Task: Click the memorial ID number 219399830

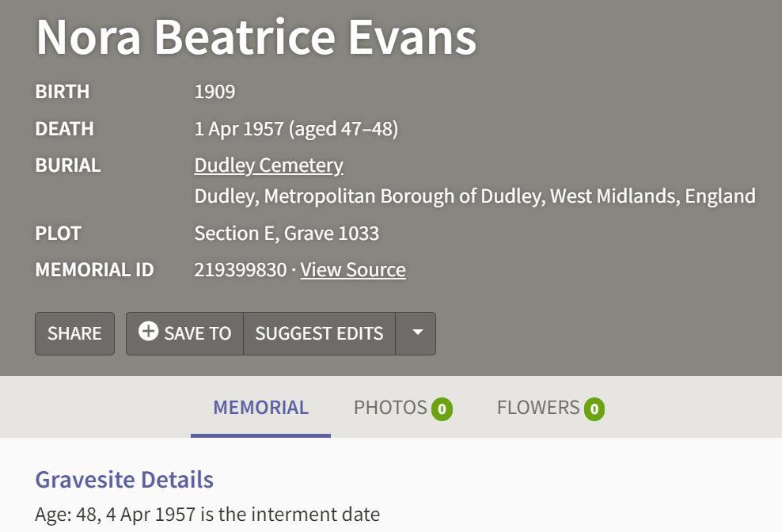Action: 240,270
